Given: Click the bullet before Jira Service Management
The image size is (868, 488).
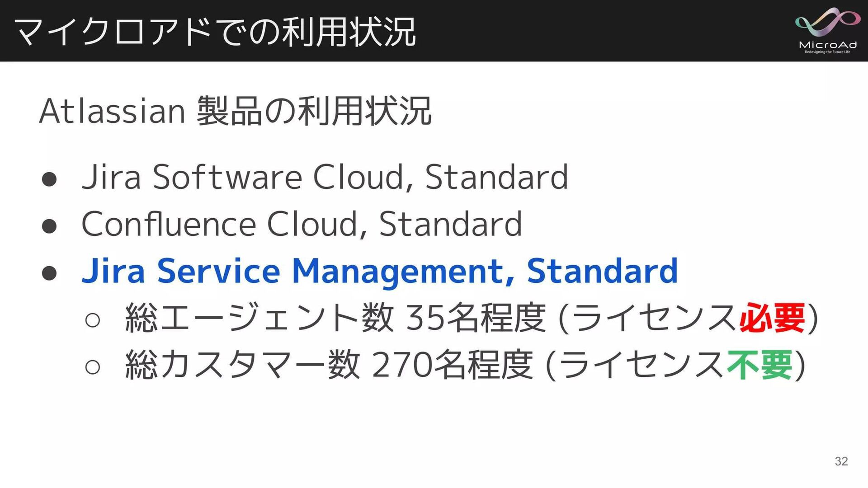Looking at the screenshot, I should tap(49, 273).
